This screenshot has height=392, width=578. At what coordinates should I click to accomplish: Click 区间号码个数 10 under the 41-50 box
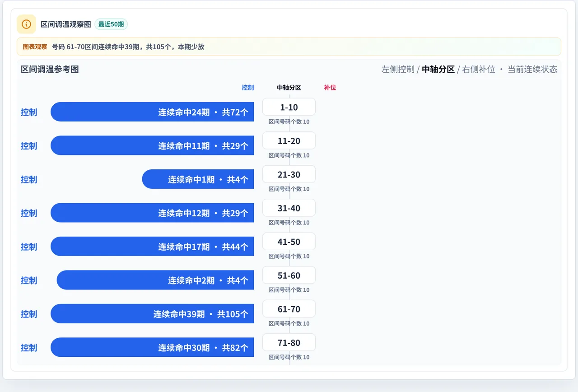click(289, 256)
